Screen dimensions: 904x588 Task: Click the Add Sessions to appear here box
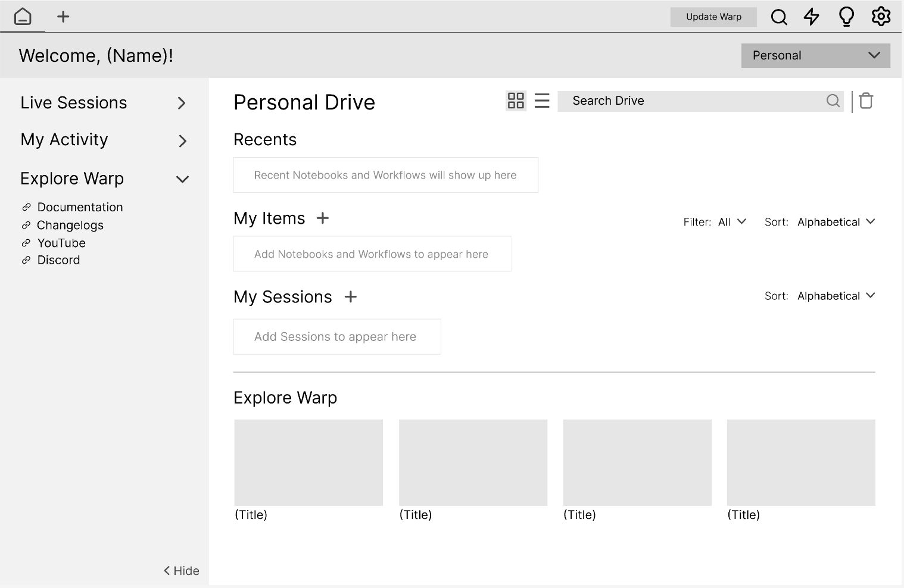pyautogui.click(x=337, y=337)
